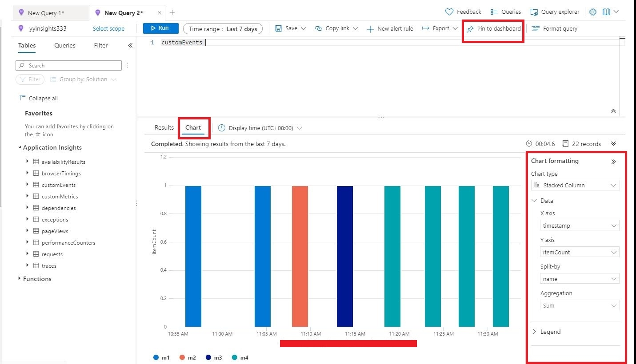Select the Tables side tab
The height and width of the screenshot is (364, 636).
pyautogui.click(x=27, y=45)
